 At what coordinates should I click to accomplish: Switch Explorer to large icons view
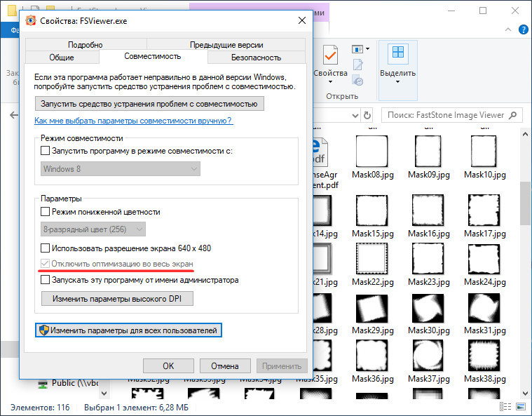pyautogui.click(x=521, y=406)
